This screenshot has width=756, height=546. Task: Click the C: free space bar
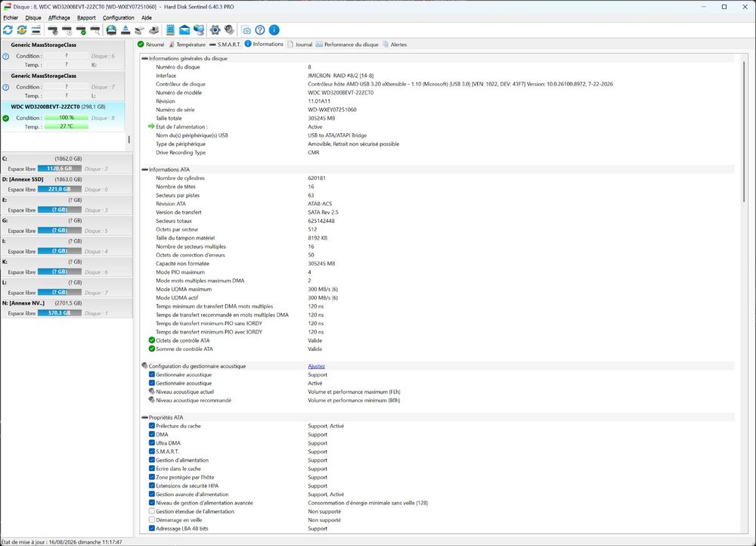60,169
